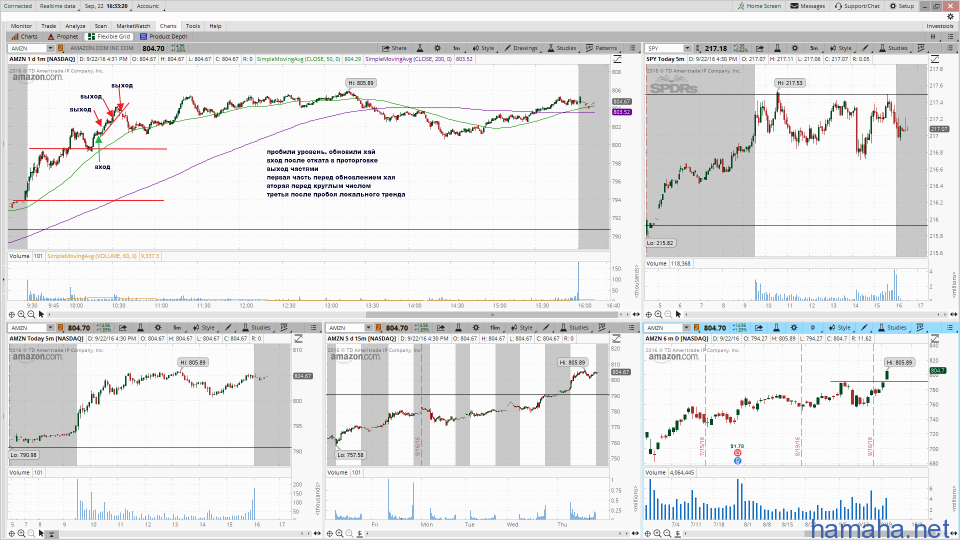This screenshot has height=540, width=960.
Task: Click share icon on bottom-middle AMZN chart
Action: click(x=441, y=328)
